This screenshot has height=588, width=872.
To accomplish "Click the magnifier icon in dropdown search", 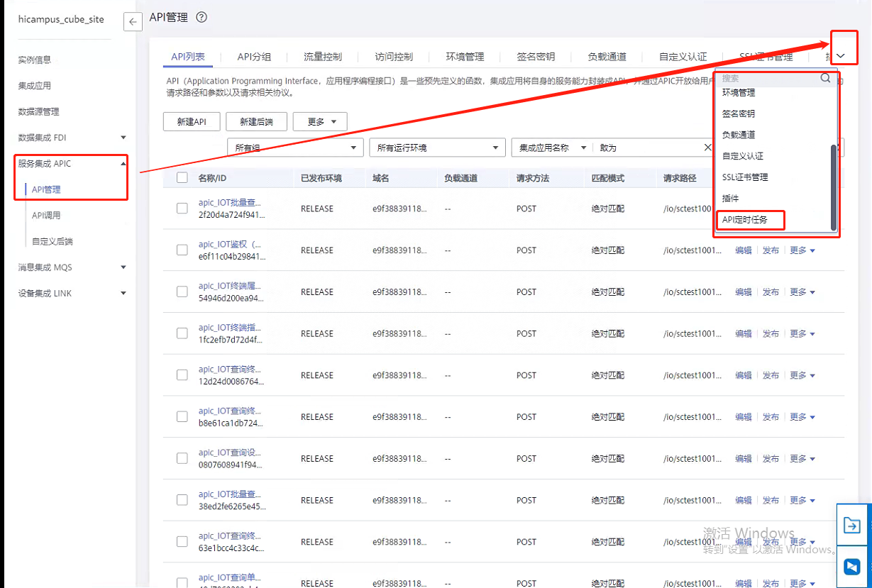I will pyautogui.click(x=825, y=78).
